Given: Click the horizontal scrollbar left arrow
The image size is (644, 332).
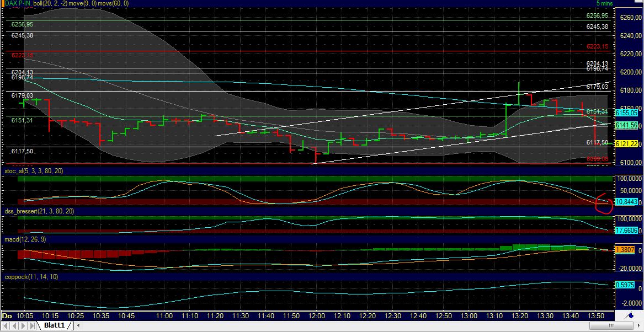Looking at the screenshot, I should (78, 325).
